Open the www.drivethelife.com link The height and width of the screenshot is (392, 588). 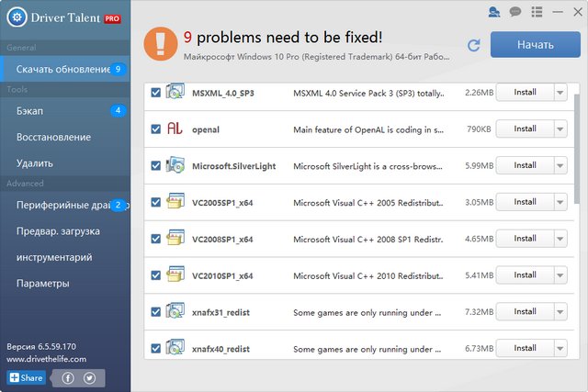coord(46,359)
